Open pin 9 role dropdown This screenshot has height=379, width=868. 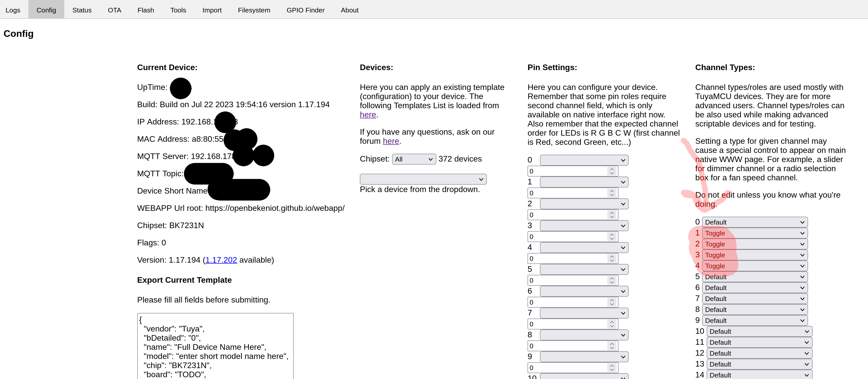coord(584,357)
